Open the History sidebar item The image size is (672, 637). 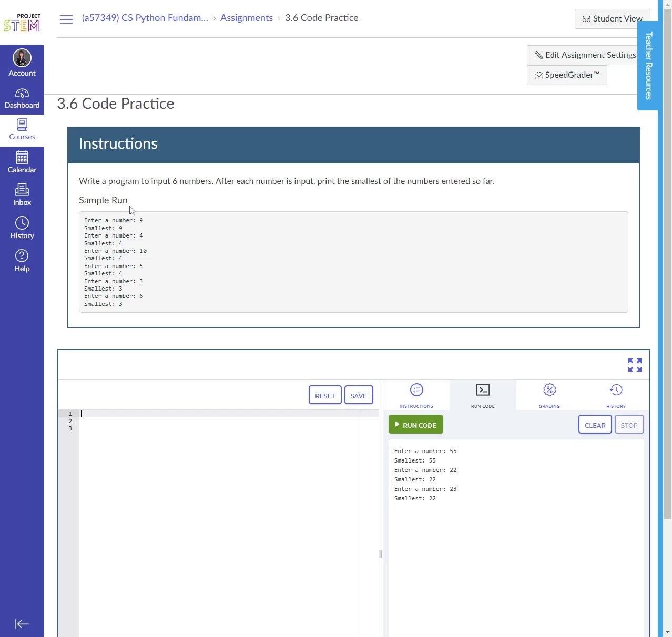22,228
